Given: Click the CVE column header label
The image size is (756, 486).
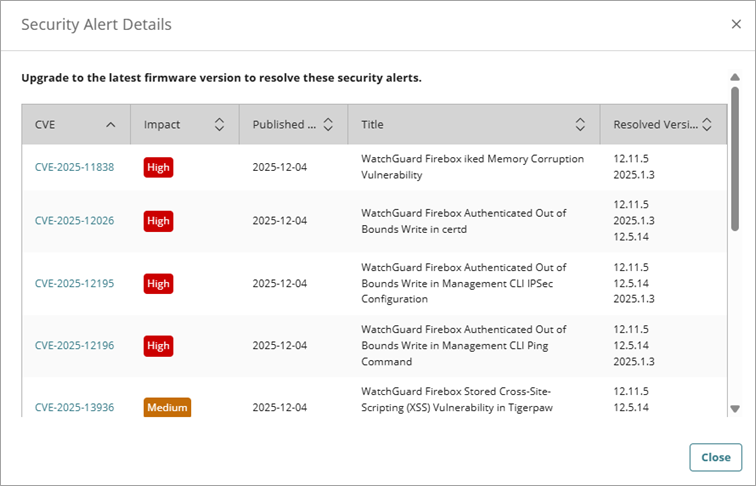Looking at the screenshot, I should 45,125.
